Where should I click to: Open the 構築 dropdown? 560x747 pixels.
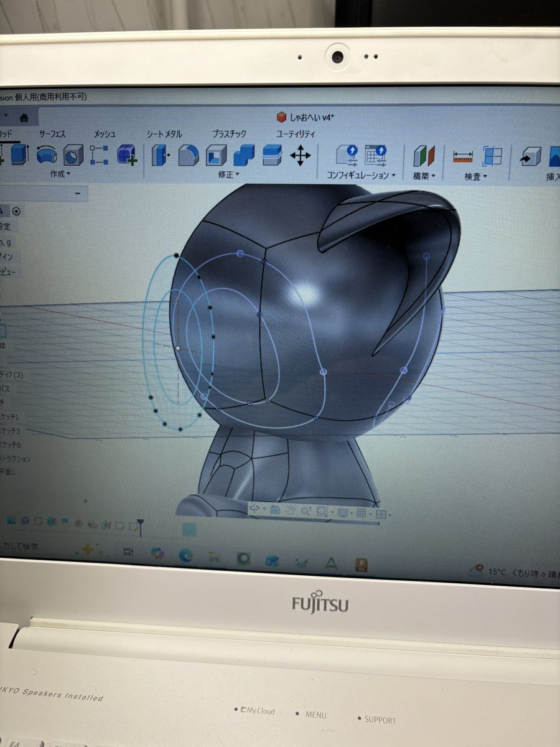tap(424, 176)
